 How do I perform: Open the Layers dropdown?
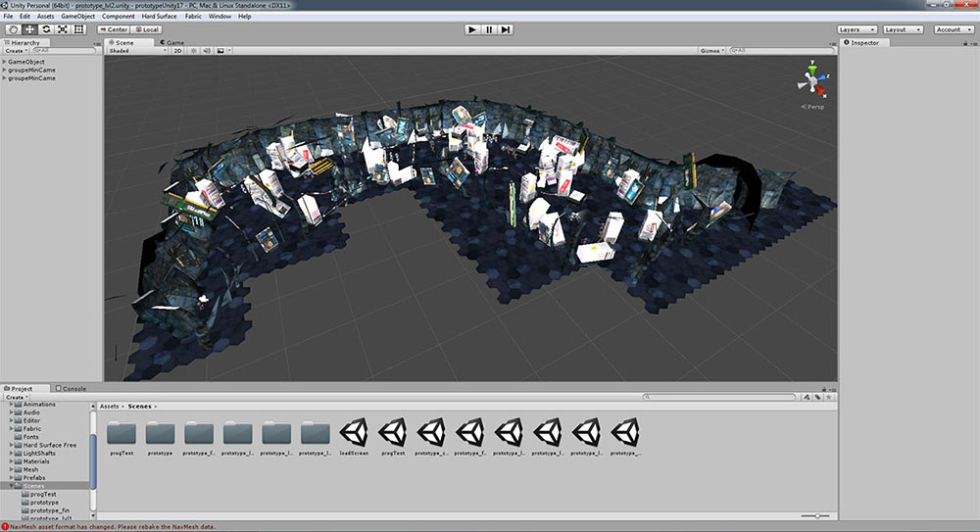856,29
